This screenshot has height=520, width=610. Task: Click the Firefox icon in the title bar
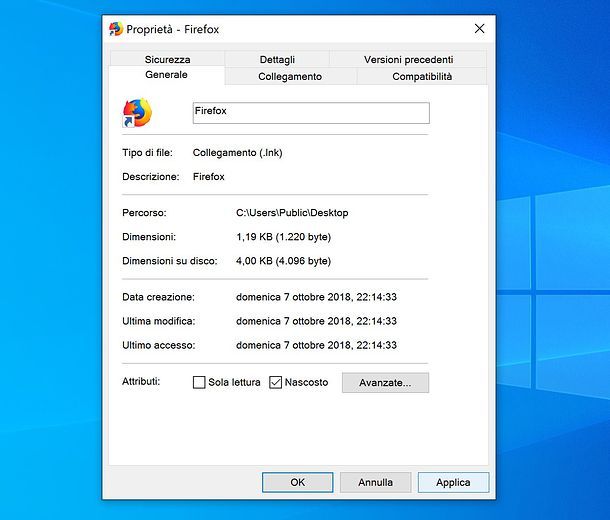tap(116, 29)
